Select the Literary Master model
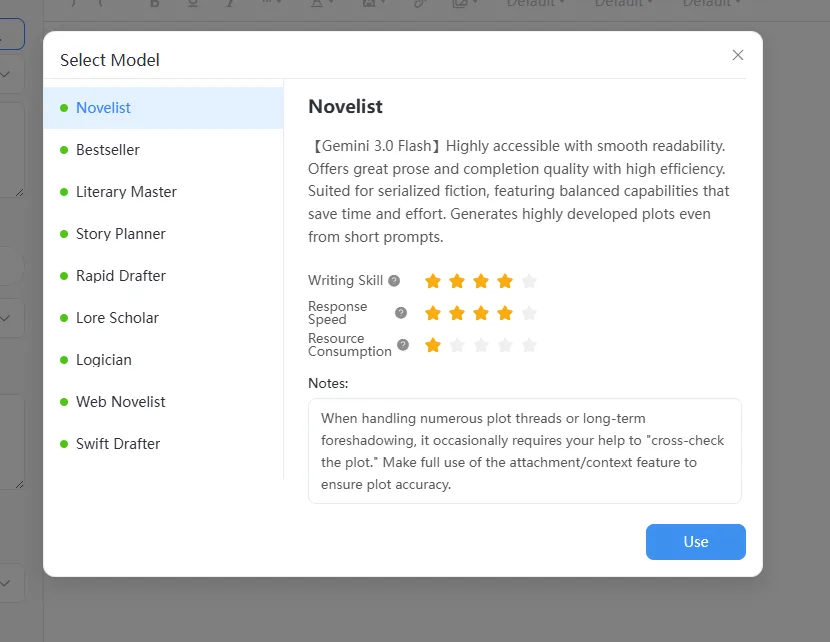Viewport: 830px width, 642px height. click(164, 192)
